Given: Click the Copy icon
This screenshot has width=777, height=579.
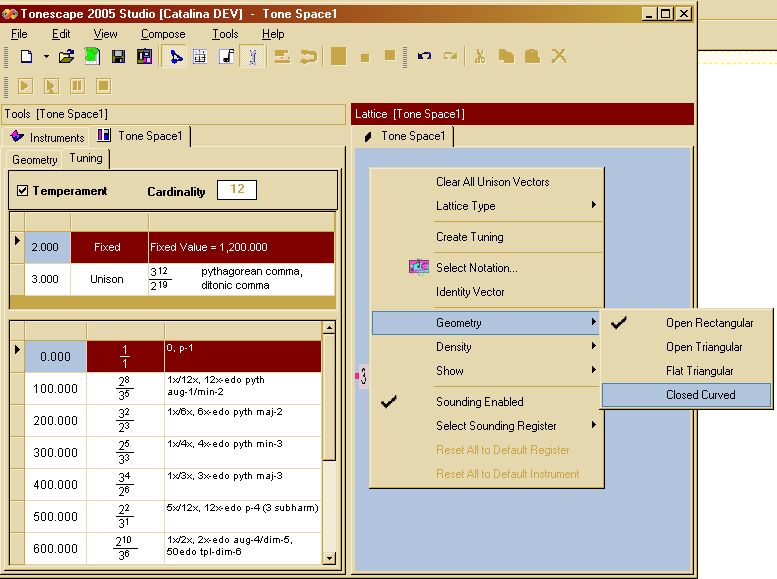Looking at the screenshot, I should pos(506,56).
